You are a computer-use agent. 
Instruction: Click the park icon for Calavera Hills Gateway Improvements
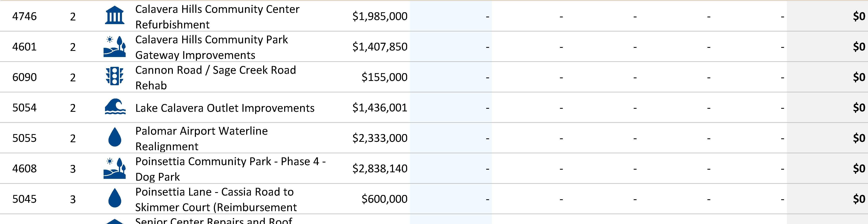(x=115, y=47)
